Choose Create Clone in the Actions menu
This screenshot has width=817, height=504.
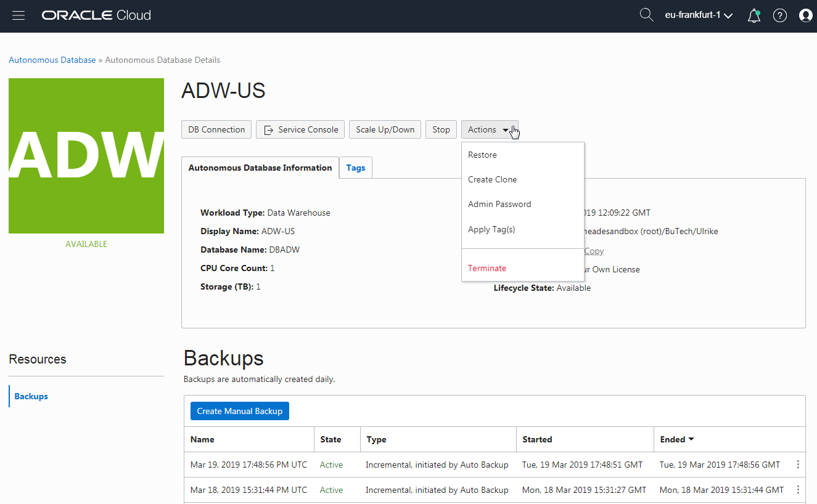click(x=492, y=179)
